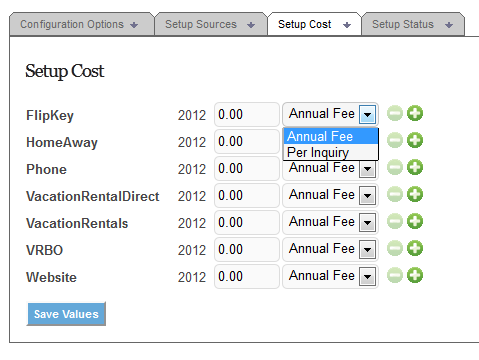Click the minus icon in Phone row
This screenshot has width=479, height=360.
pos(395,167)
